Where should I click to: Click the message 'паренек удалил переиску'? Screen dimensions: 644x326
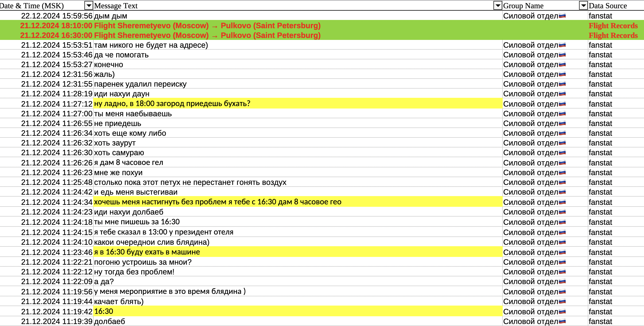pyautogui.click(x=140, y=84)
